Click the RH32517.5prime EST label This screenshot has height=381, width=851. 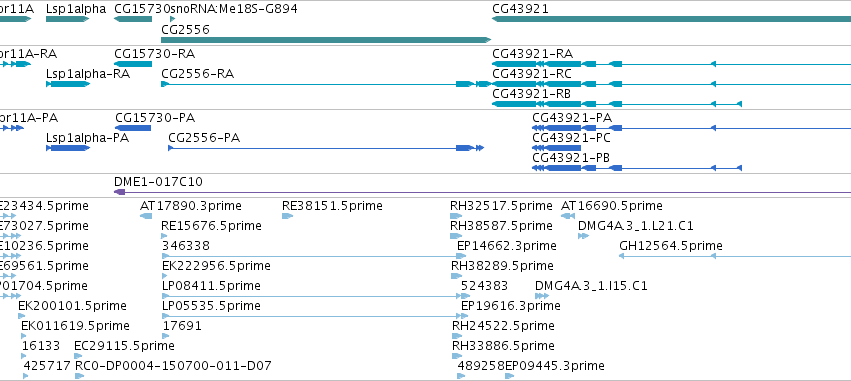[501, 206]
